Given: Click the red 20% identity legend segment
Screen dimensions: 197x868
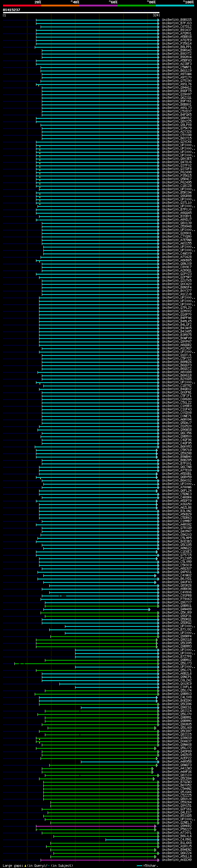Looking at the screenshot, I should (x=22, y=6).
